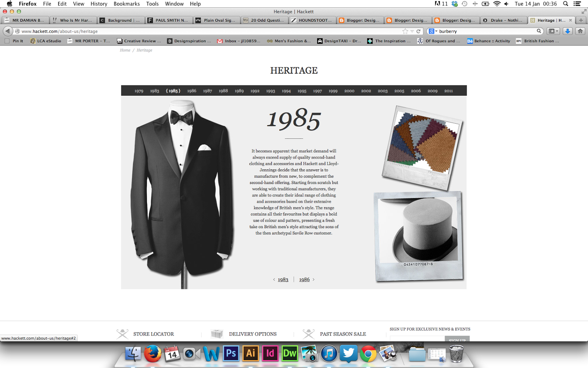Open Calendar icon in the dock
Viewport: 588px width, 368px height.
pyautogui.click(x=172, y=354)
